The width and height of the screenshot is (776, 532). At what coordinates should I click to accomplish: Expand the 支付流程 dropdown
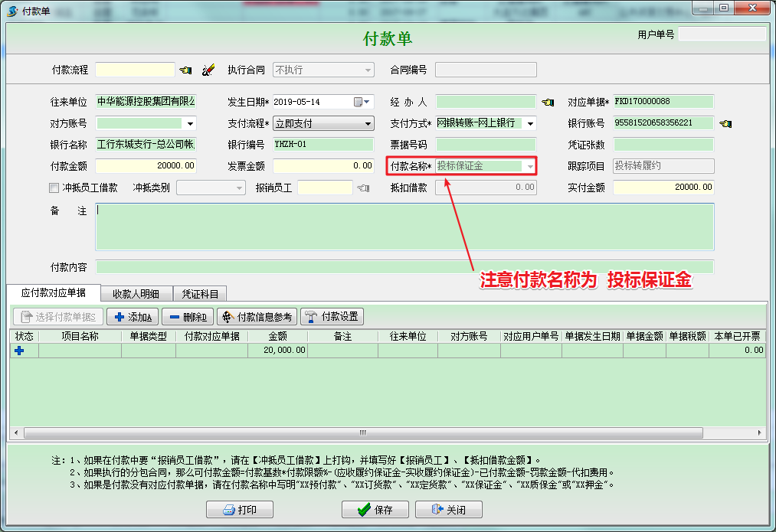[368, 123]
